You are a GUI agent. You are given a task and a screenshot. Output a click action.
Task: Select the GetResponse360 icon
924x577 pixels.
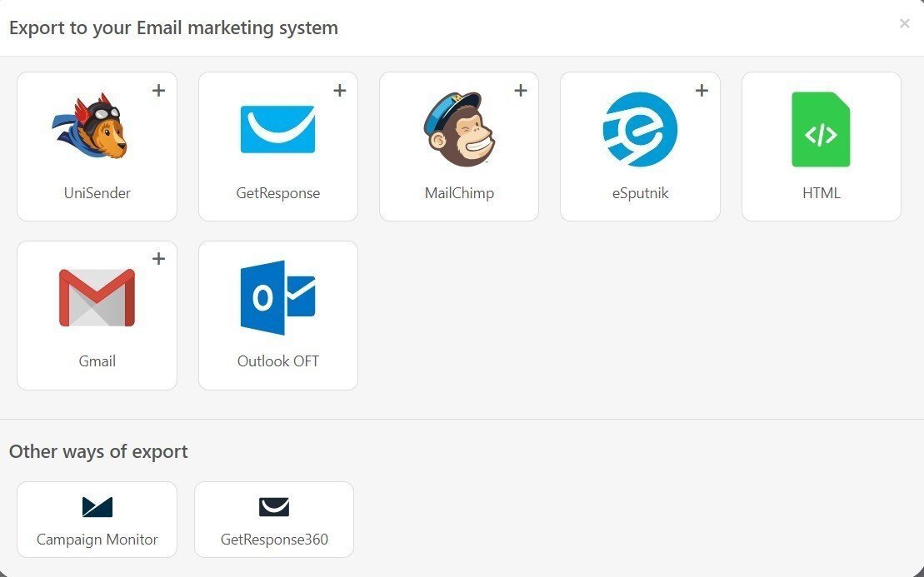click(274, 507)
